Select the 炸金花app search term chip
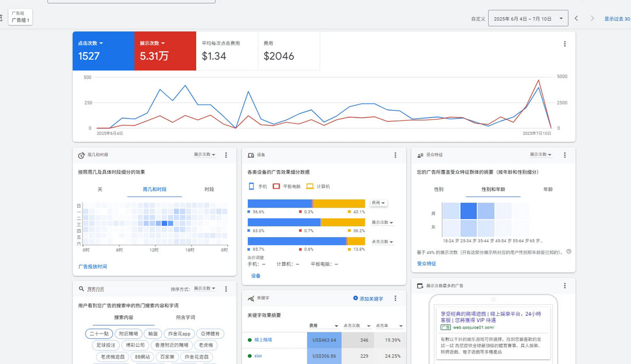631x364 pixels. click(179, 334)
